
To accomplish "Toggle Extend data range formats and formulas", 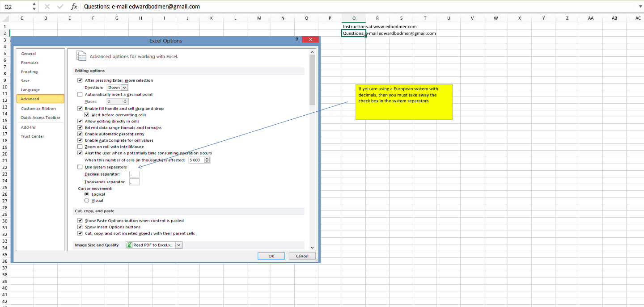I will (80, 127).
